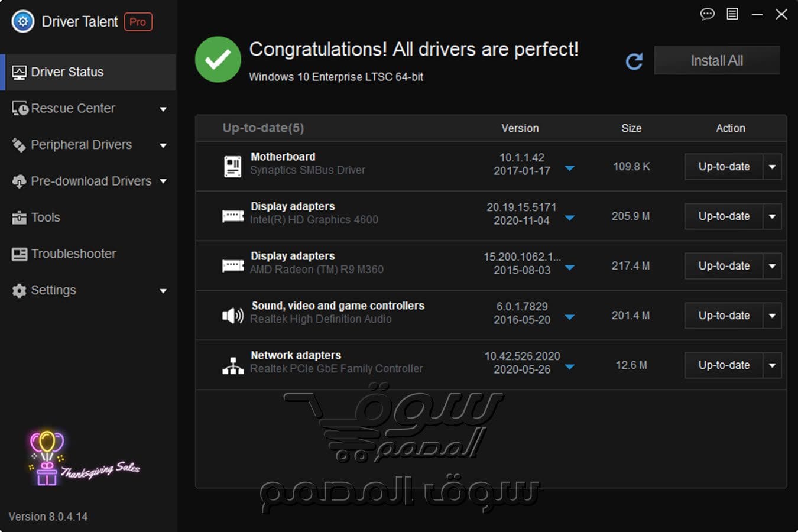Click the Network adapters icon

coord(233,366)
